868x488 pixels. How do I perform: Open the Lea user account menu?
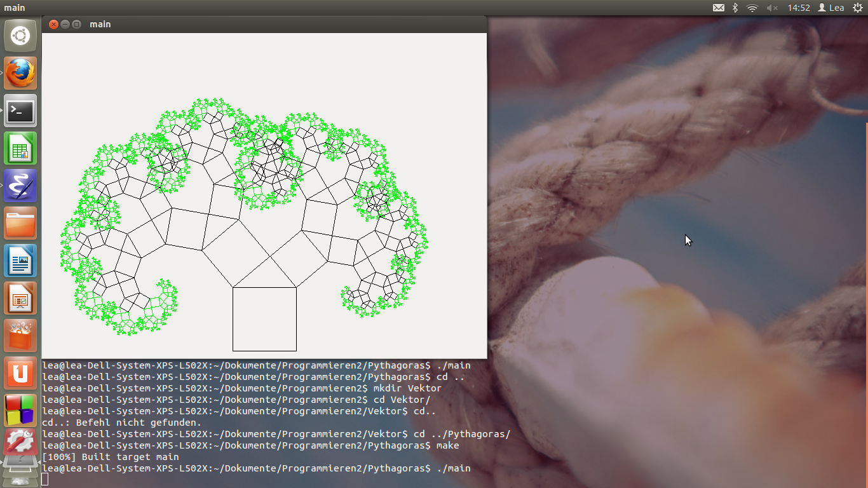point(831,8)
